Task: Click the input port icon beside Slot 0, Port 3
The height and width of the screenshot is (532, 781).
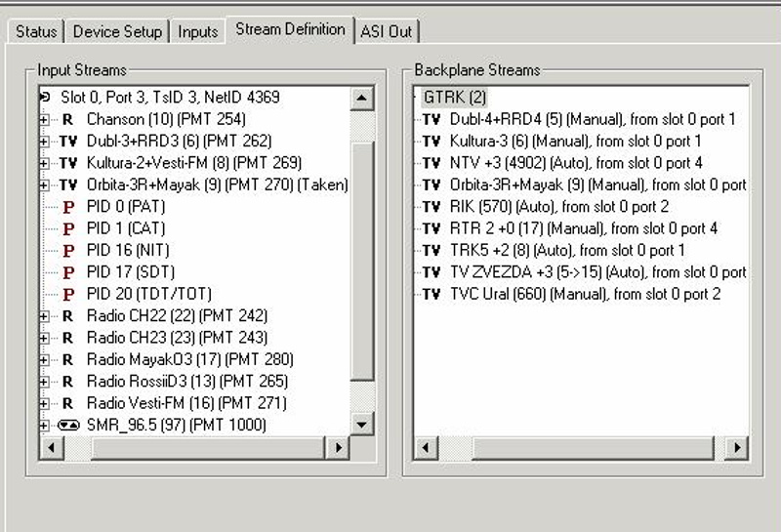Action: (45, 98)
